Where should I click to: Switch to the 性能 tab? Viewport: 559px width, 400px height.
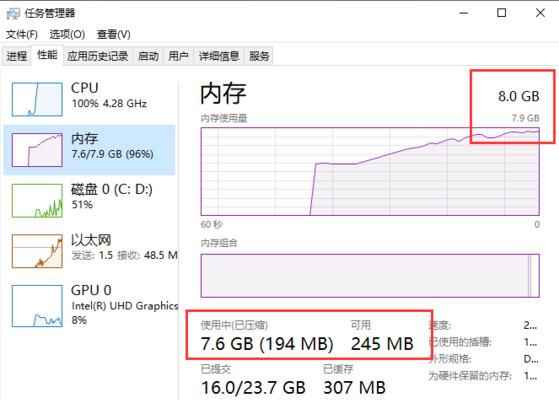[x=47, y=55]
